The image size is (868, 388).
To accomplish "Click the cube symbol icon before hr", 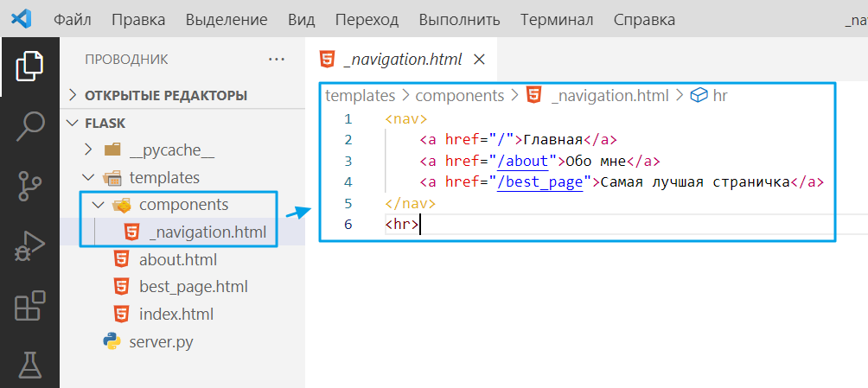I will pos(699,96).
